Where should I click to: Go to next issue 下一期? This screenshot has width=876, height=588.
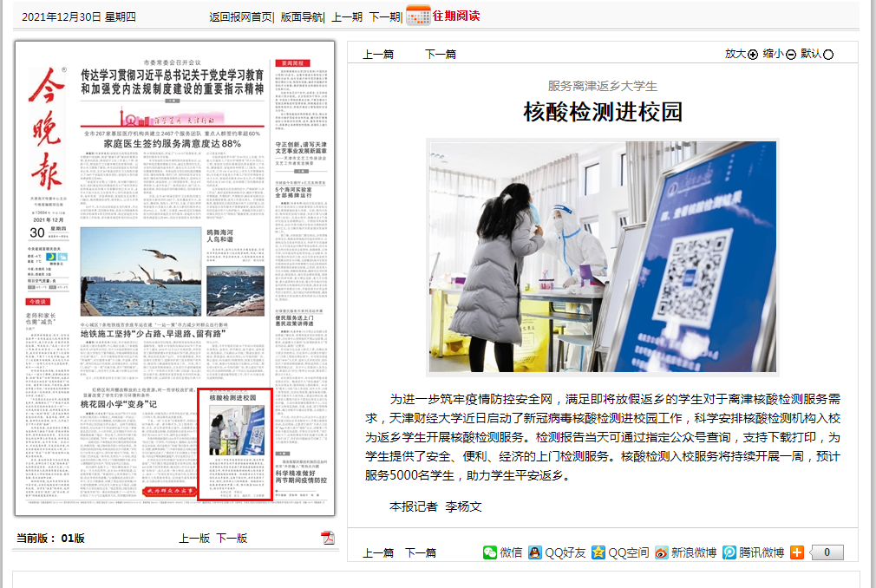[x=384, y=16]
